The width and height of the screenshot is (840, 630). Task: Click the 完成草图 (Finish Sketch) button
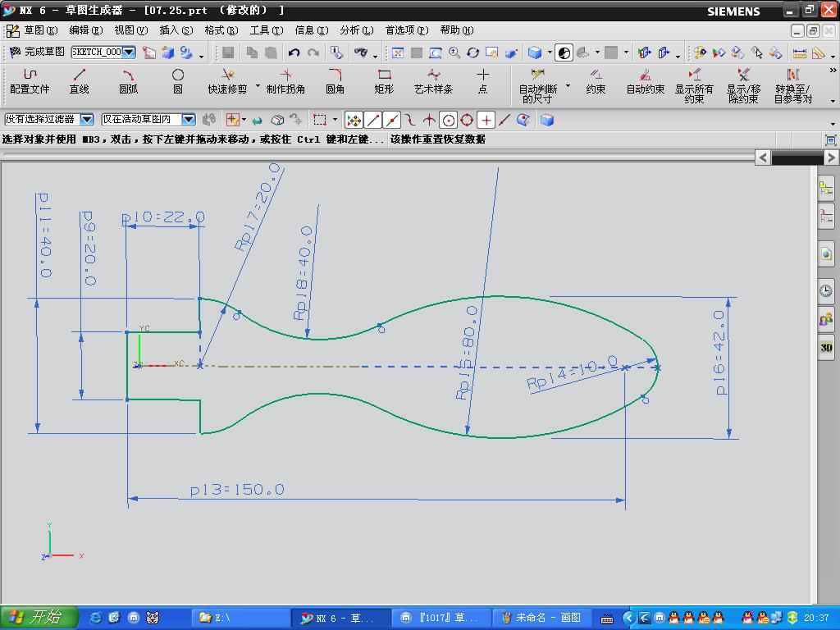tap(37, 52)
